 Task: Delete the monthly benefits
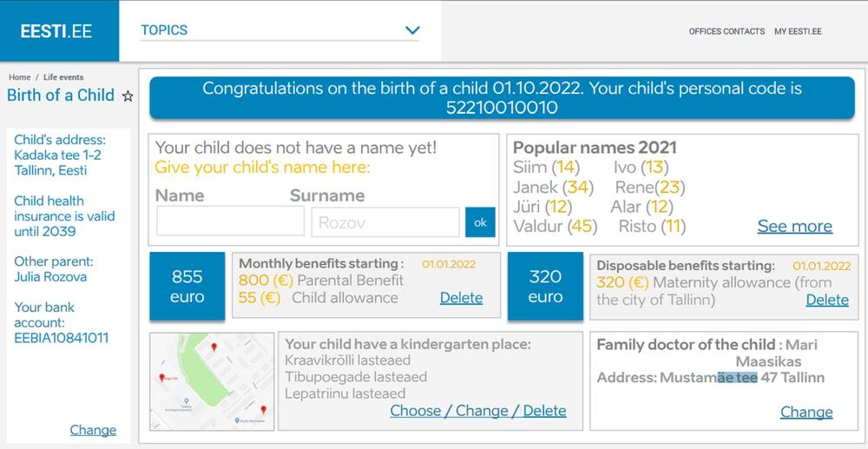pos(461,298)
